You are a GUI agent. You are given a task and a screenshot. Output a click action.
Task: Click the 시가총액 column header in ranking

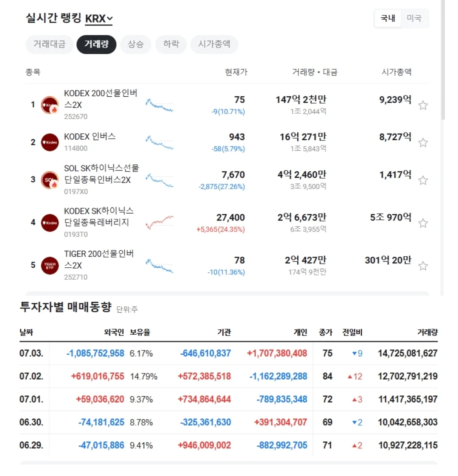(397, 72)
